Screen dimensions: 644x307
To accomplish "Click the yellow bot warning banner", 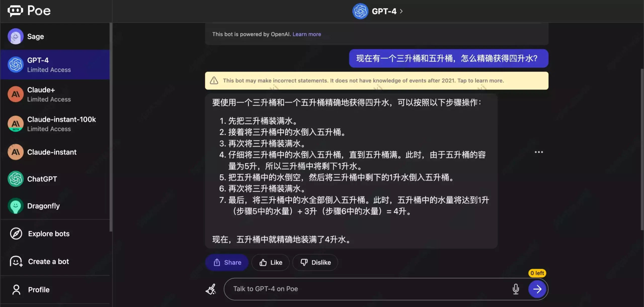I will [x=377, y=81].
